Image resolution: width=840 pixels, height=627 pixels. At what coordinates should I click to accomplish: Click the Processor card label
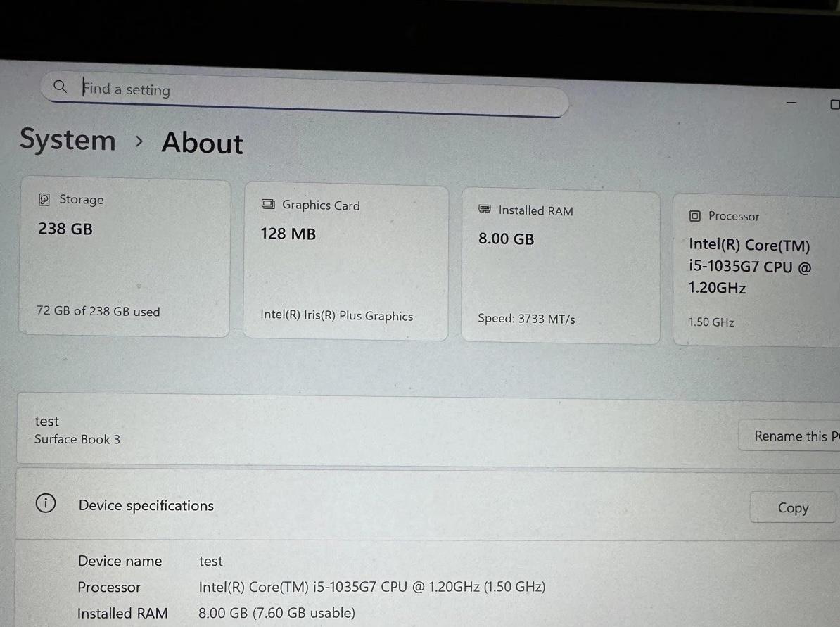tap(734, 216)
